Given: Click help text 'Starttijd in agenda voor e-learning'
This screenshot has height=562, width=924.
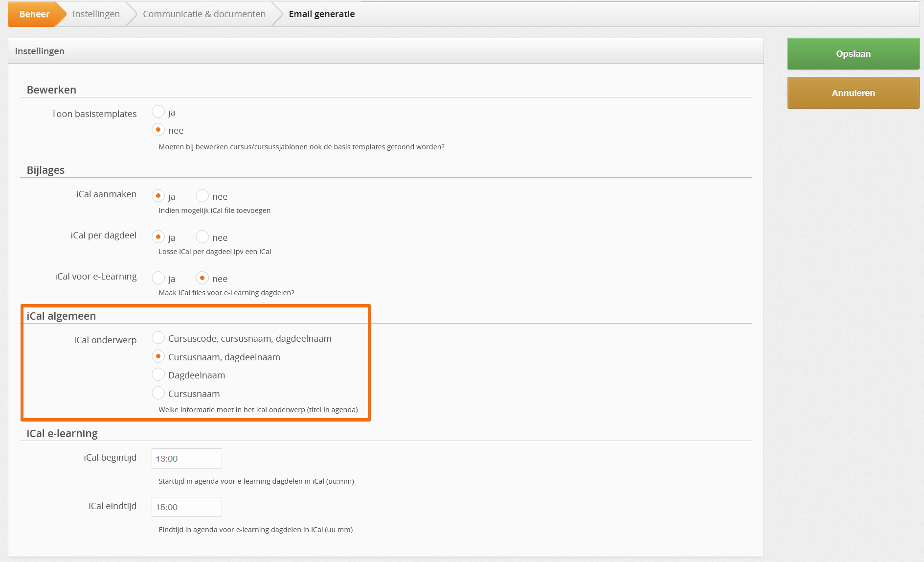Looking at the screenshot, I should click(x=256, y=481).
